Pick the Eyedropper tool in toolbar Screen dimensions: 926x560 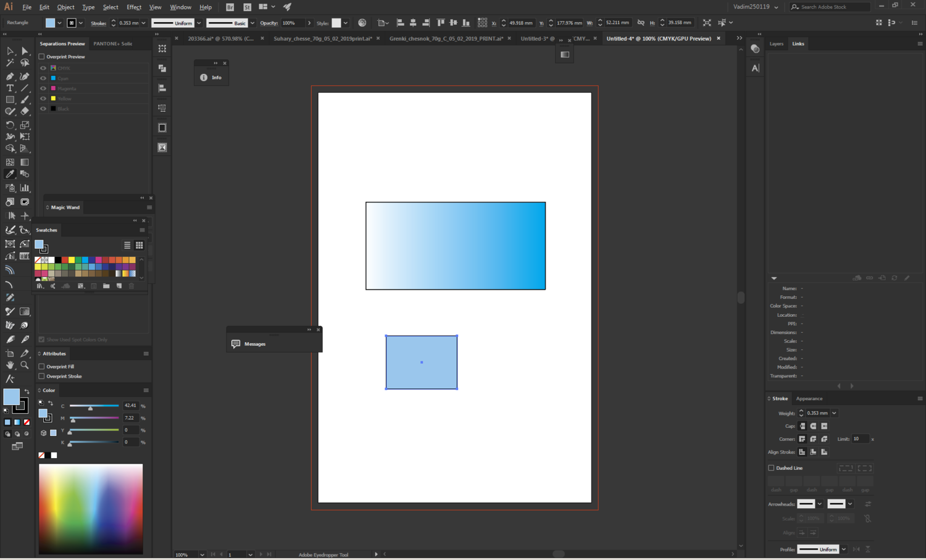[10, 175]
